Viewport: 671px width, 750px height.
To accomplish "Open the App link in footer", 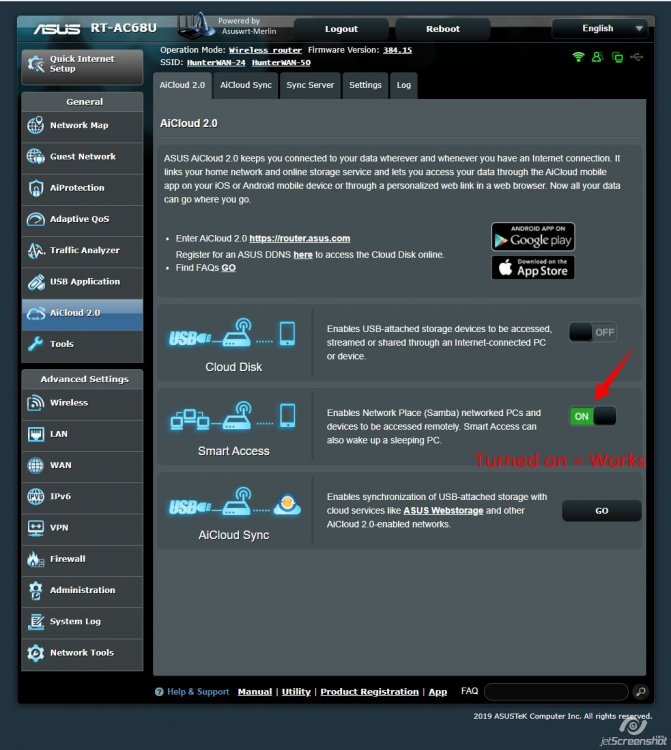I will pyautogui.click(x=438, y=692).
